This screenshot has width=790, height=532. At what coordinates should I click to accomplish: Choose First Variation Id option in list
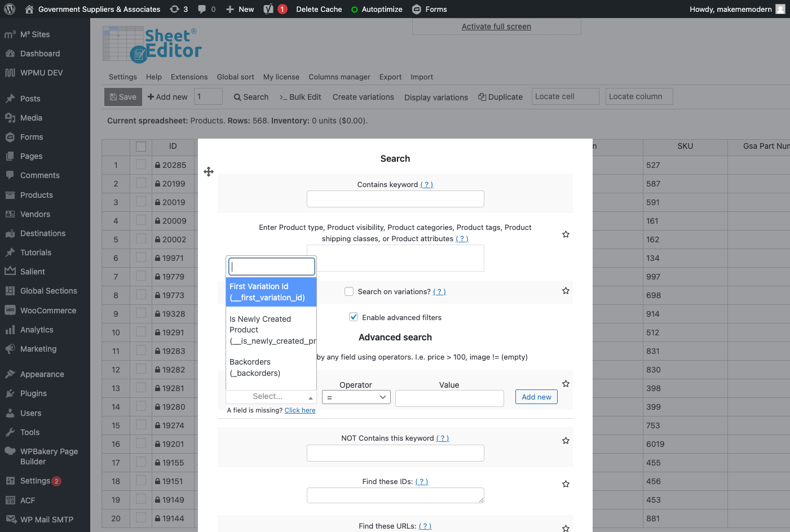click(271, 292)
